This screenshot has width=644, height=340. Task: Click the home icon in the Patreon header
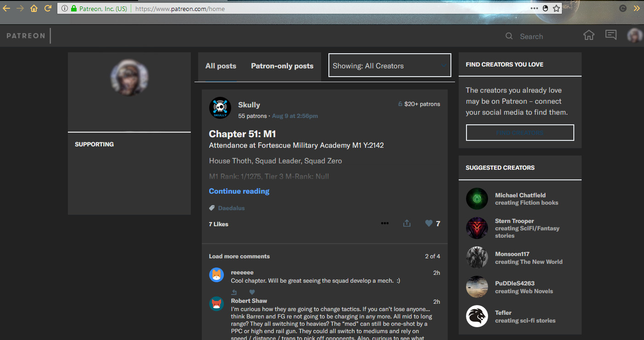click(588, 34)
